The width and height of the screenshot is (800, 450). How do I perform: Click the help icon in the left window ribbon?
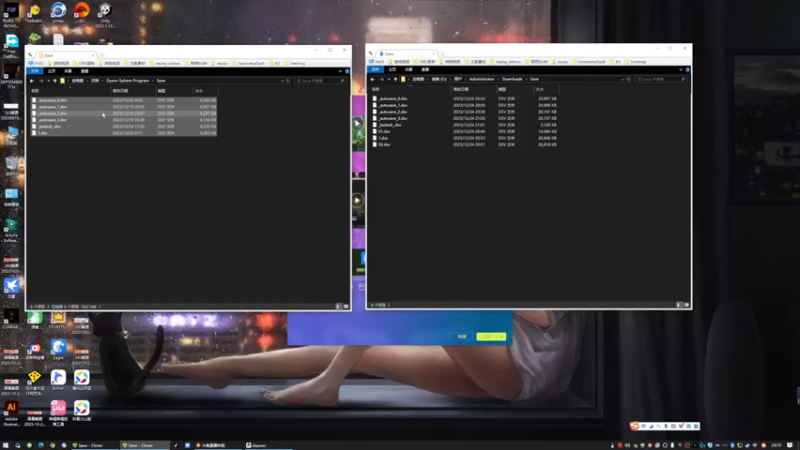click(x=347, y=71)
